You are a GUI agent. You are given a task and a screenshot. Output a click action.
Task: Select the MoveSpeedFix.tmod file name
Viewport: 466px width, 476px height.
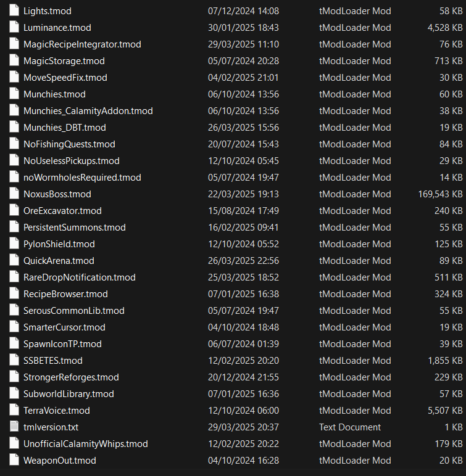(x=65, y=78)
